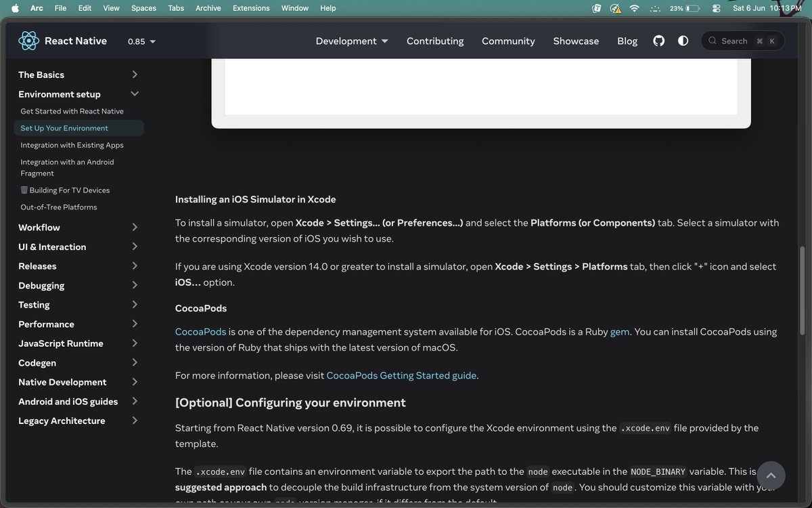Image resolution: width=812 pixels, height=508 pixels.
Task: Collapse the Environment setup section
Action: pos(78,94)
